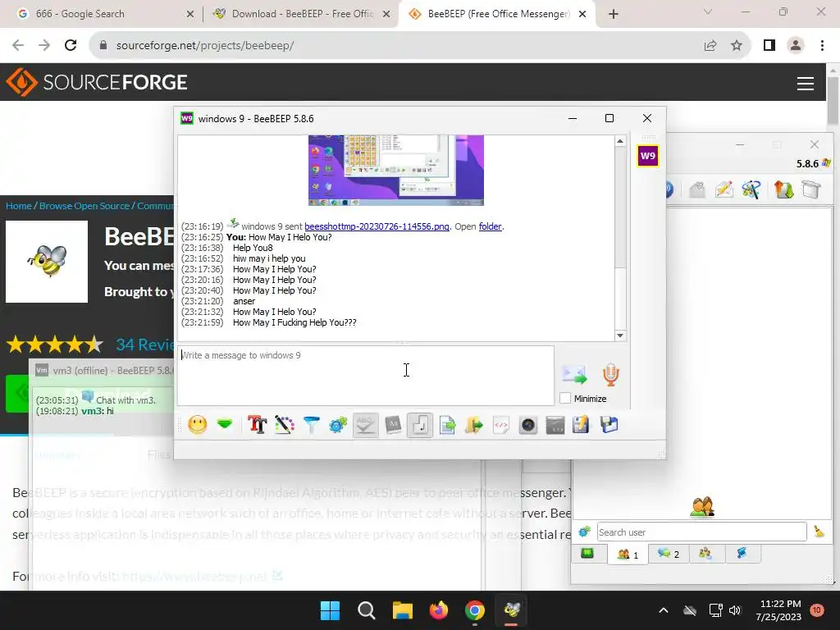Switch to the green screen icon tab

coord(587,554)
